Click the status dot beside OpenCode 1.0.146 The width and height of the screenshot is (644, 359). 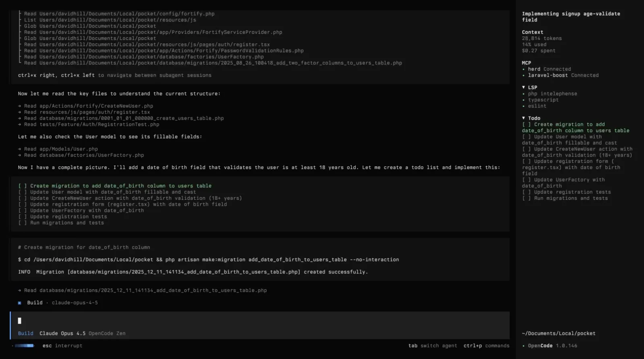click(523, 346)
